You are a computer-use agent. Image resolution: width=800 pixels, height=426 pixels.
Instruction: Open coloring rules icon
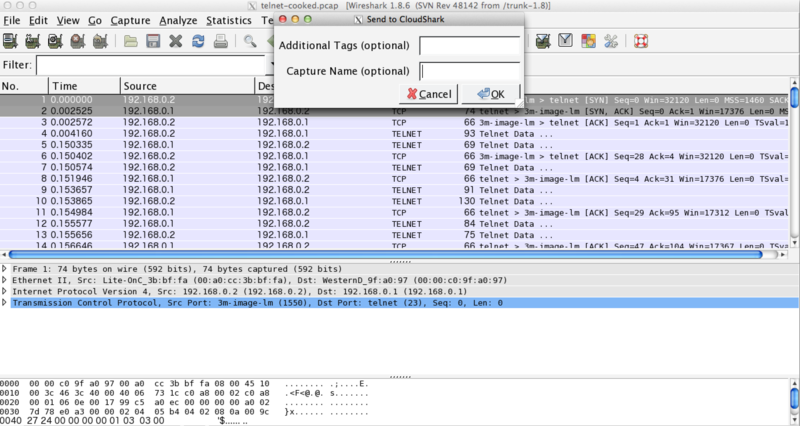pos(588,41)
